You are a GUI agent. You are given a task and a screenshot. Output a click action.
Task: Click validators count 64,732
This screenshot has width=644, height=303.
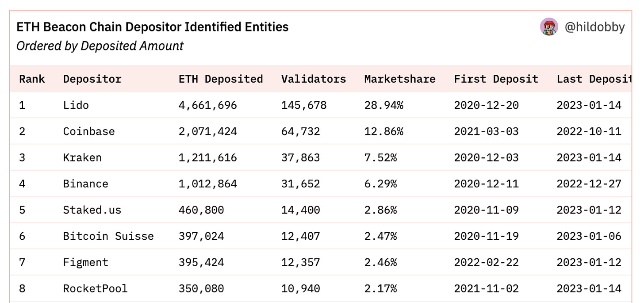click(x=301, y=131)
